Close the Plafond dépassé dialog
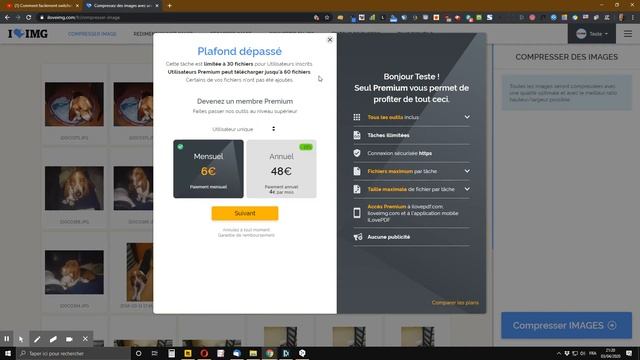The height and width of the screenshot is (360, 640). point(330,40)
